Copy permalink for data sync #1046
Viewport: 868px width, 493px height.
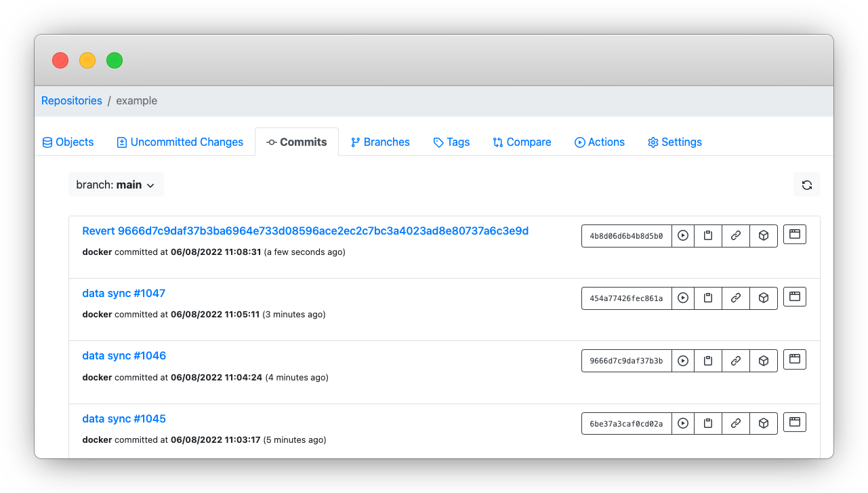pos(735,360)
